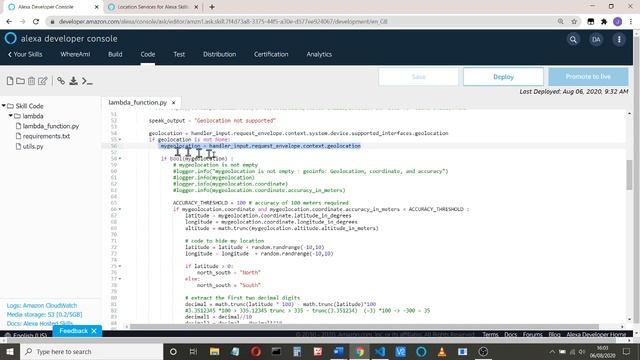Switch to the Distribution tab
Screen dimensions: 640x360
[x=220, y=54]
